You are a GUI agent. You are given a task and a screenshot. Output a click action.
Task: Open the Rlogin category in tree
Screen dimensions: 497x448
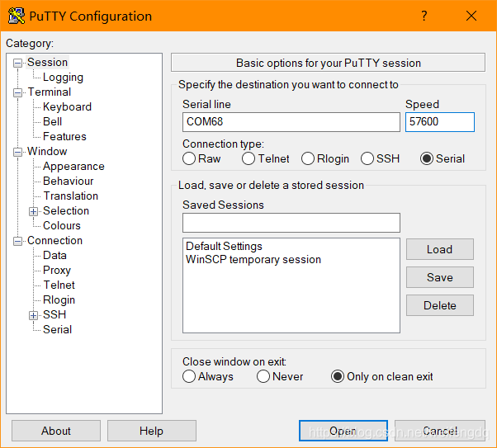click(59, 300)
